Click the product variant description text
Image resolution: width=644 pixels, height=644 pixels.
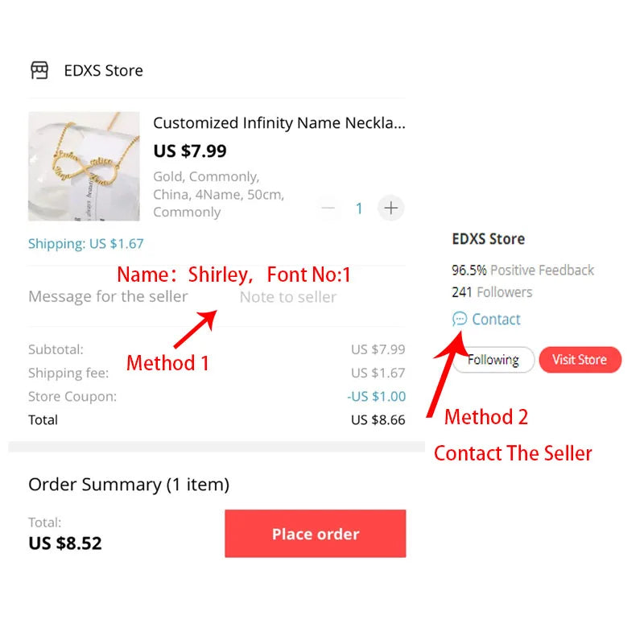point(218,194)
